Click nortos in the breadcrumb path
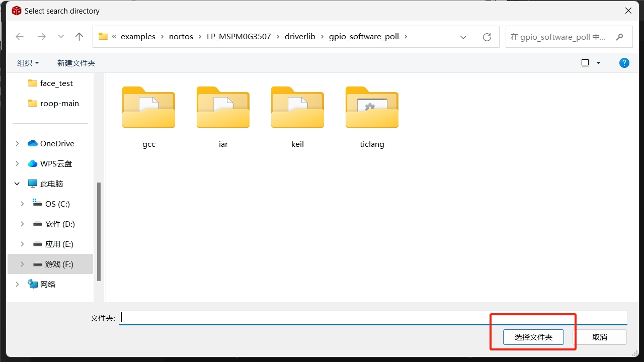This screenshot has width=644, height=362. point(181,37)
